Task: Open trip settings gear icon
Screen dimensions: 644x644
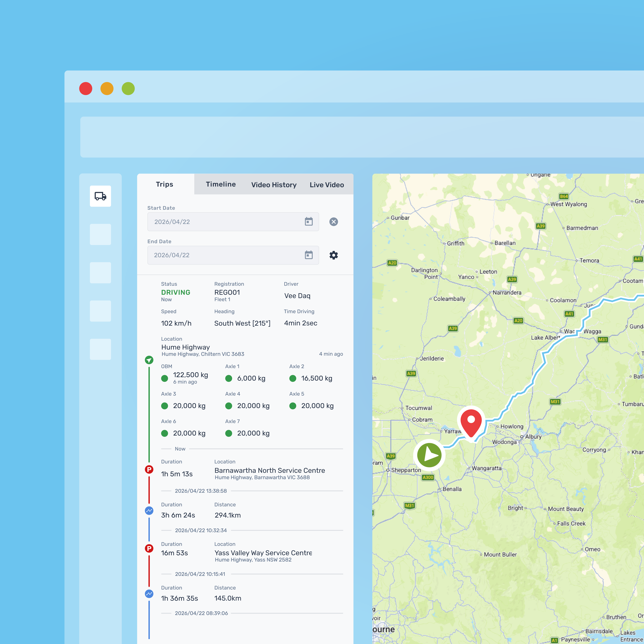Action: (x=333, y=255)
